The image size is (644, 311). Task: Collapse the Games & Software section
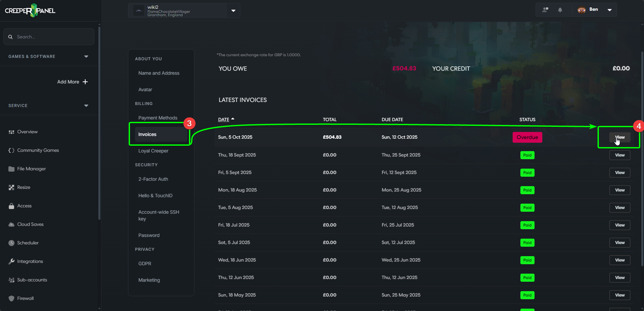(86, 57)
